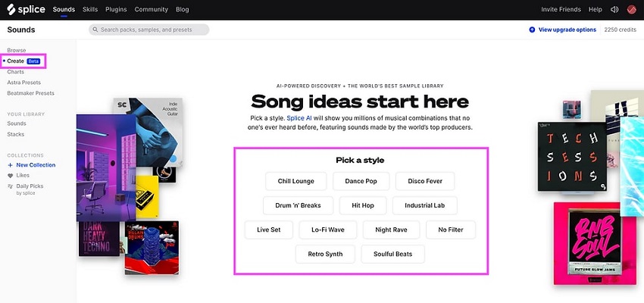Screen dimensions: 644x303
Task: Mute sound via the speaker icon
Action: point(614,9)
